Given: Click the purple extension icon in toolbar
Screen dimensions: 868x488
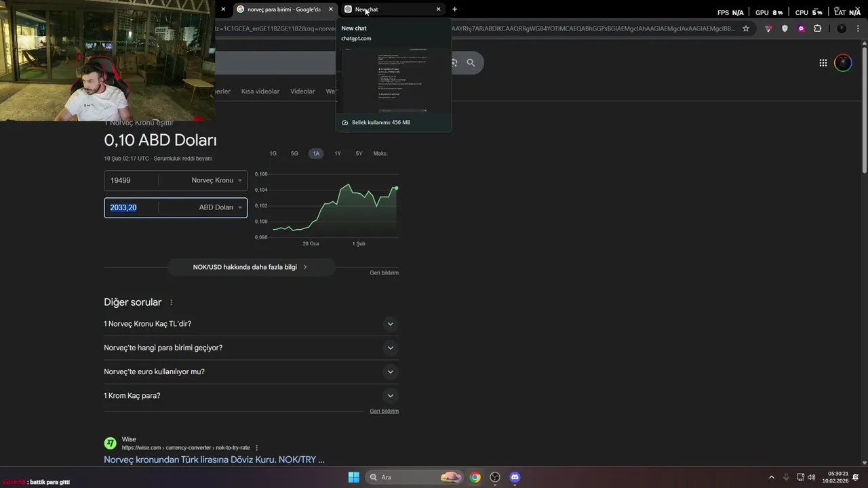Looking at the screenshot, I should [801, 28].
